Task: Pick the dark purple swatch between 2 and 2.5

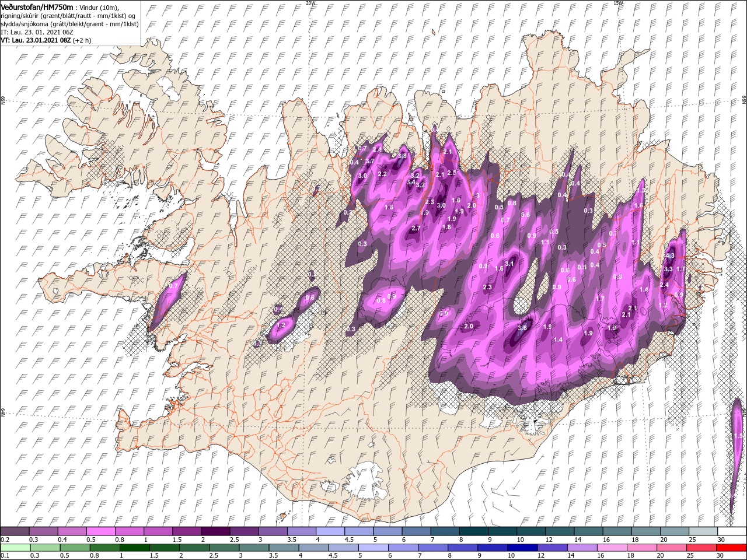Action: pos(215,531)
